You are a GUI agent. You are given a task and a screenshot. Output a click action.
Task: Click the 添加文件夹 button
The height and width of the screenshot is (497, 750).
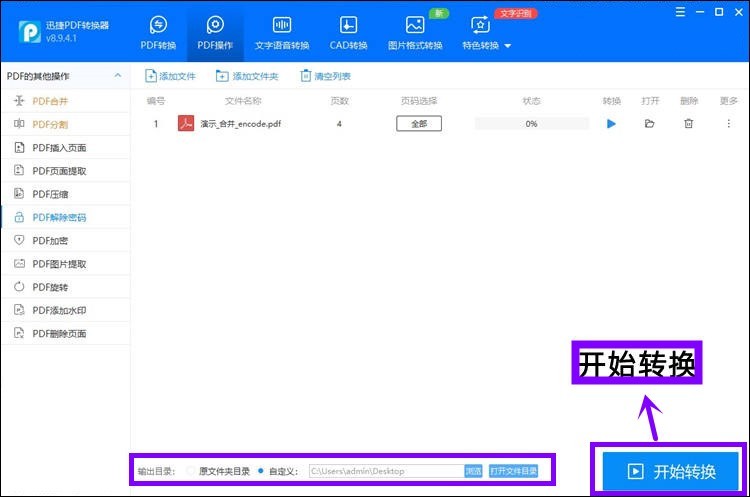tap(247, 76)
